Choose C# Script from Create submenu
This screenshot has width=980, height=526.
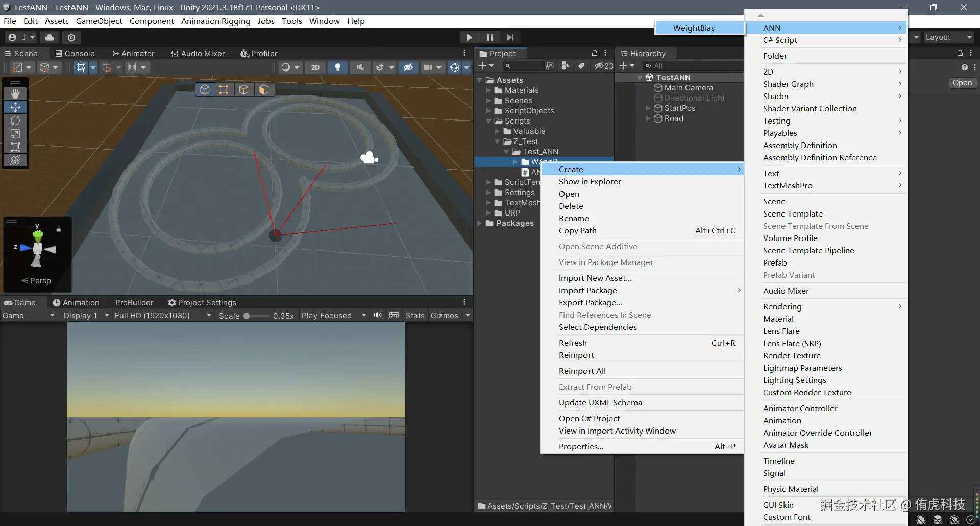[x=780, y=40]
